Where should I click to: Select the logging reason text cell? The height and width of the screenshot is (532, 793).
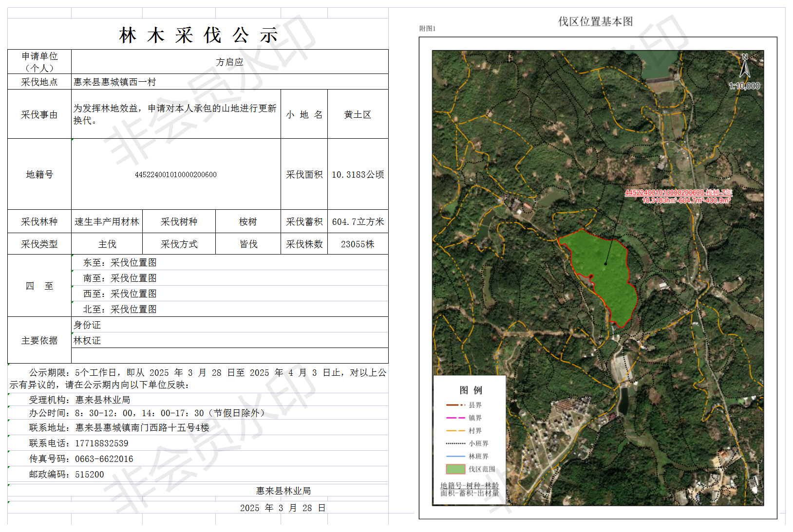[176, 114]
